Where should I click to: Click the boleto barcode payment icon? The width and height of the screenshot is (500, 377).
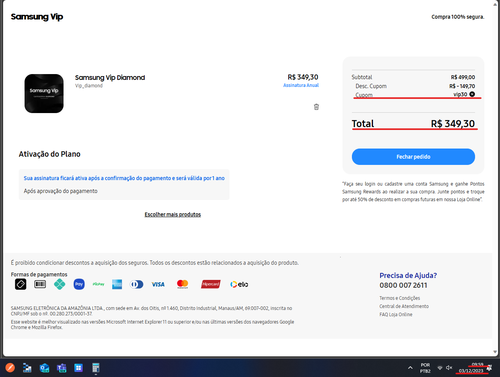coord(40,284)
